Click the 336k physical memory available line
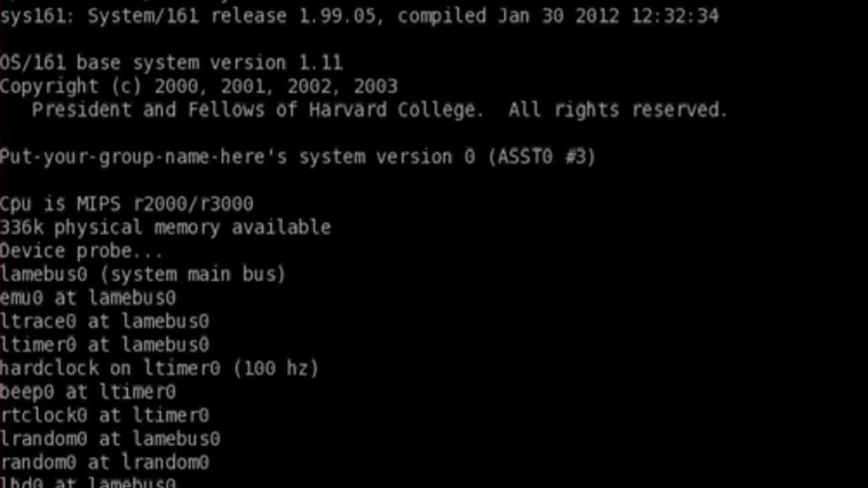The width and height of the screenshot is (868, 488). 165,228
